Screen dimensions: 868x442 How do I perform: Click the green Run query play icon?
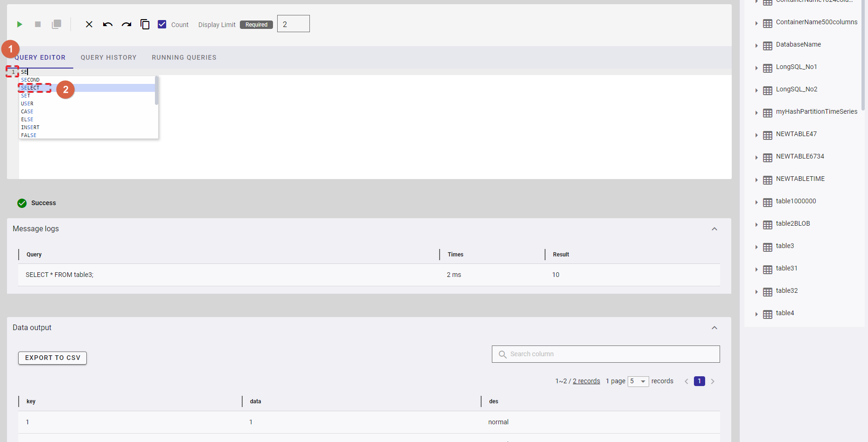coord(20,24)
